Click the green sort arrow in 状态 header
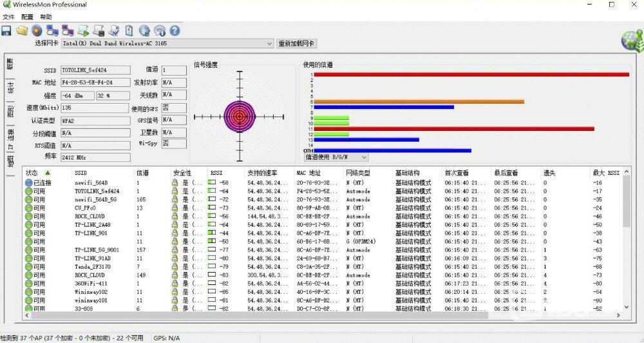This screenshot has height=343, width=644. 48,173
